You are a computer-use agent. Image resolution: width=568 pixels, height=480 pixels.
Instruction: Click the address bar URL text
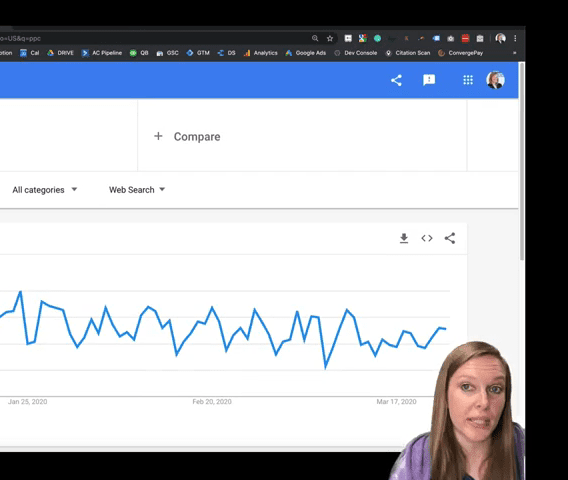(20, 38)
